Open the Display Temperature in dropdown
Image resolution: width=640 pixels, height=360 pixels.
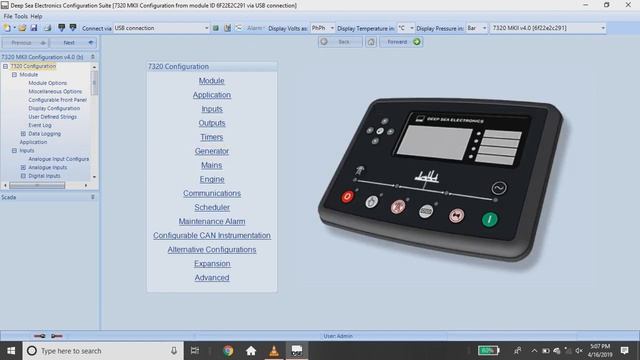tap(411, 28)
